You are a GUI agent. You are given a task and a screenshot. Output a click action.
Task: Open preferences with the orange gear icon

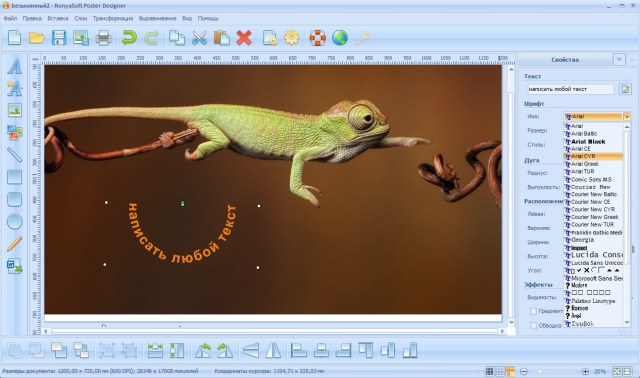pos(291,38)
